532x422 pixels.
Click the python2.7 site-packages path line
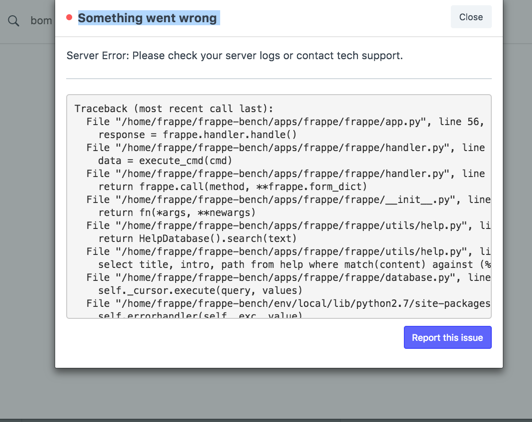288,303
